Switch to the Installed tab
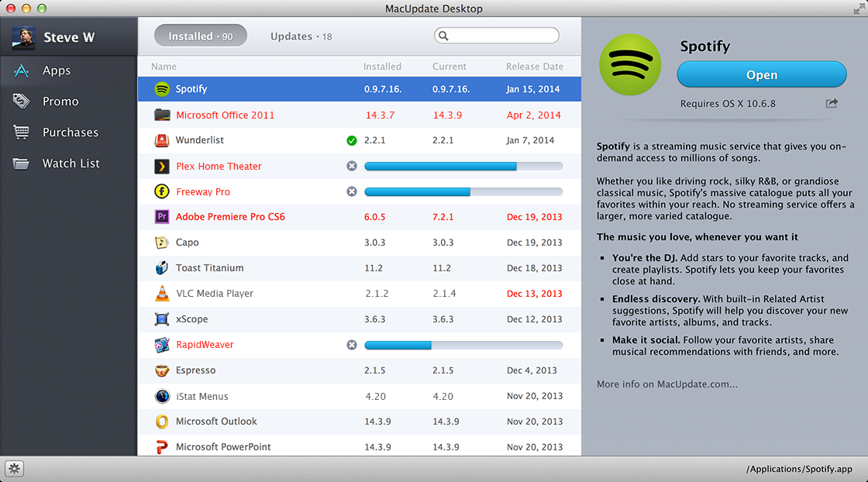Viewport: 868px width, 482px height. point(201,36)
